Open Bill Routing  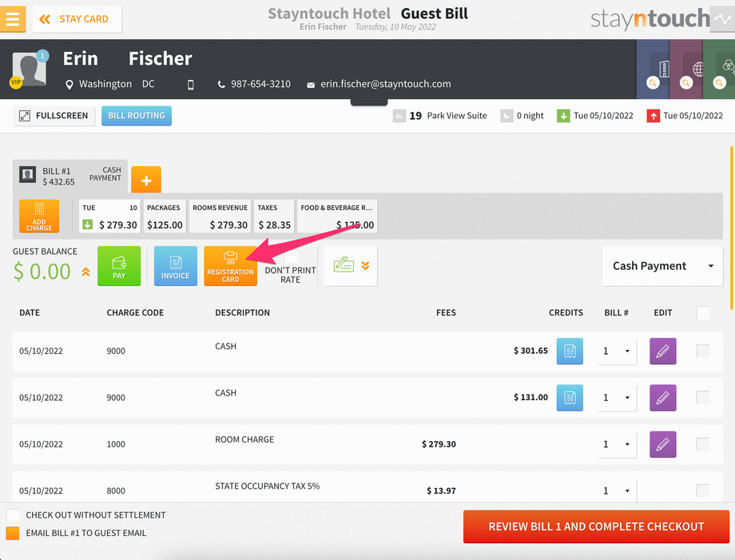(x=137, y=116)
